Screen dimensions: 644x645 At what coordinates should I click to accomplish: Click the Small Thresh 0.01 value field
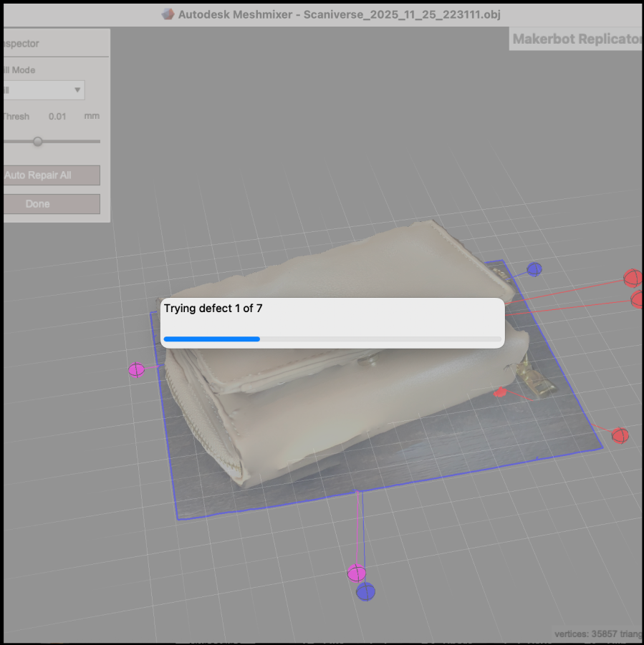click(57, 117)
